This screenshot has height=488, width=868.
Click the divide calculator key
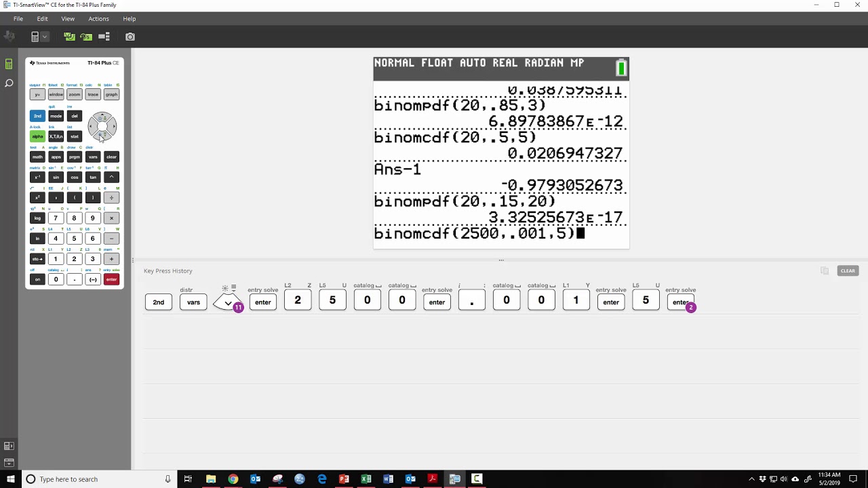[111, 197]
